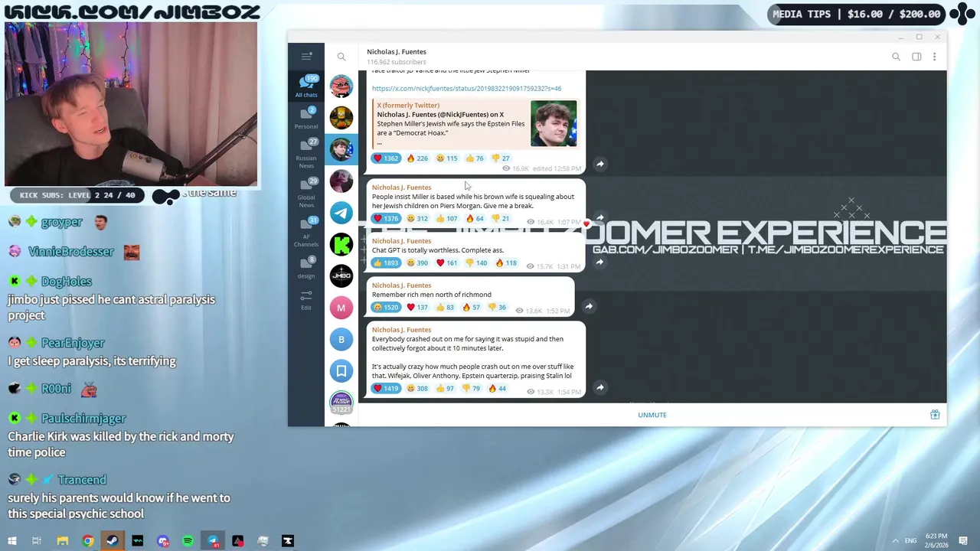This screenshot has width=980, height=551.
Task: Toggle thumbs-down reaction showing 140
Action: coord(476,263)
